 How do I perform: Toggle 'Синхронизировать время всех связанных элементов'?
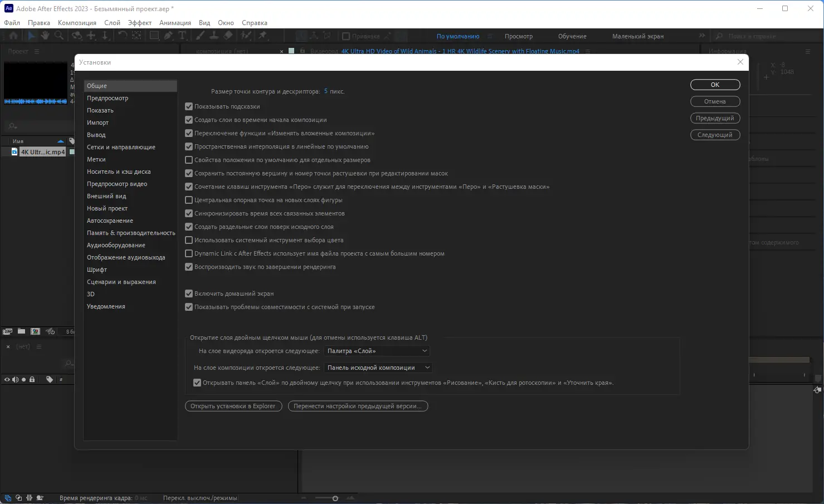pos(189,213)
